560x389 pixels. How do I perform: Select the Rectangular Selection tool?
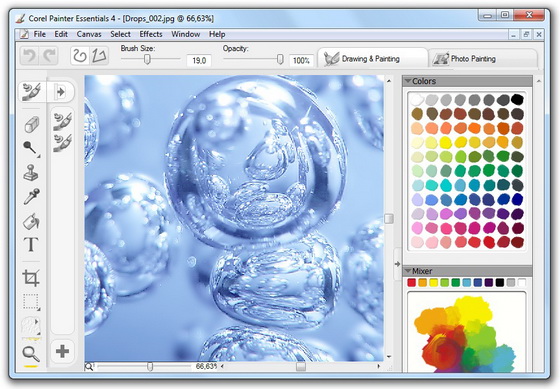(x=31, y=302)
